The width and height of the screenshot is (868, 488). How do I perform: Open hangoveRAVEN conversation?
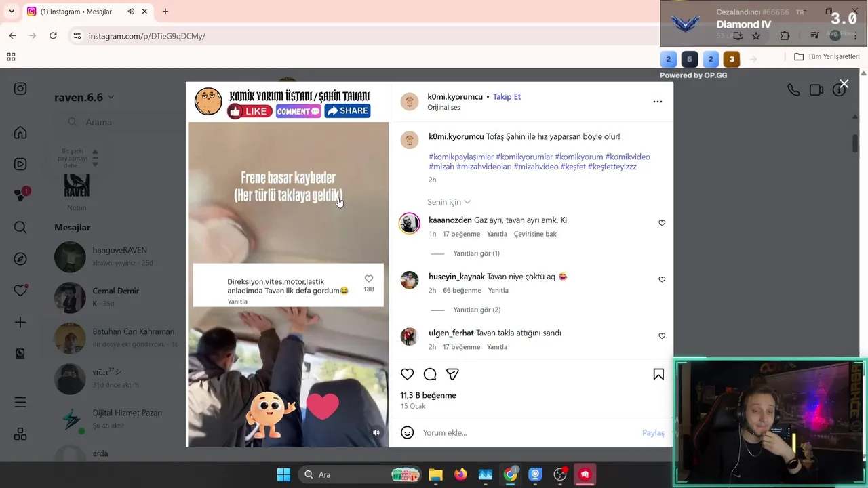[115, 256]
